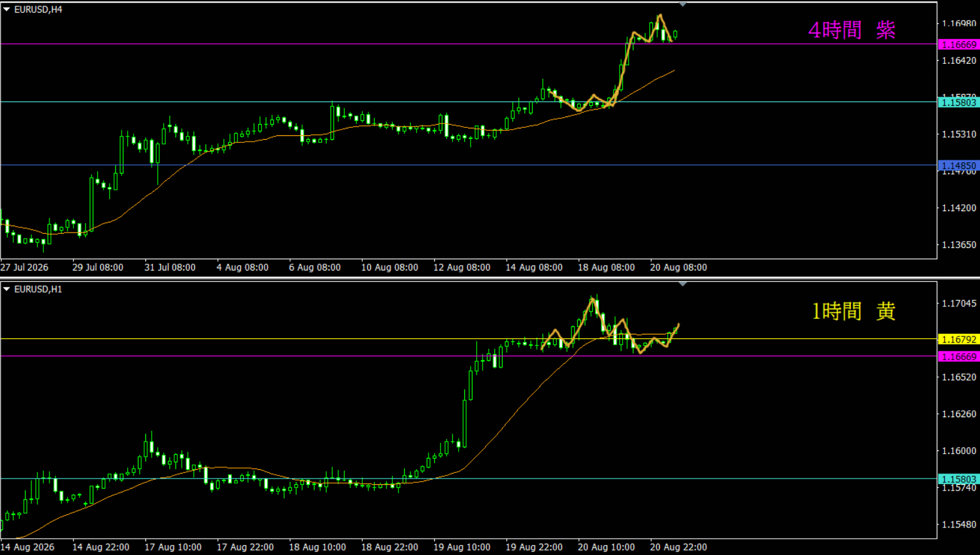
Task: Click the 1.16260 price scale value
Action: tap(959, 414)
